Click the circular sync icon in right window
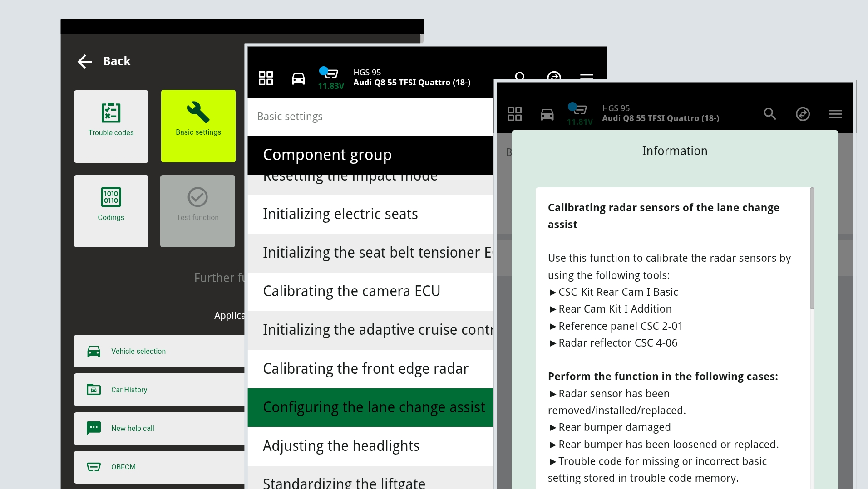Viewport: 868px width, 489px height. (803, 114)
